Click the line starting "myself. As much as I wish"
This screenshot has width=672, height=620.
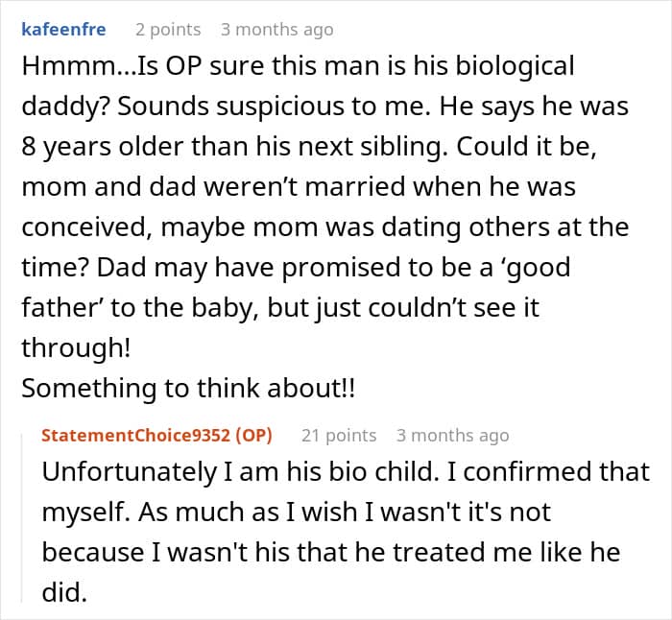(x=296, y=513)
